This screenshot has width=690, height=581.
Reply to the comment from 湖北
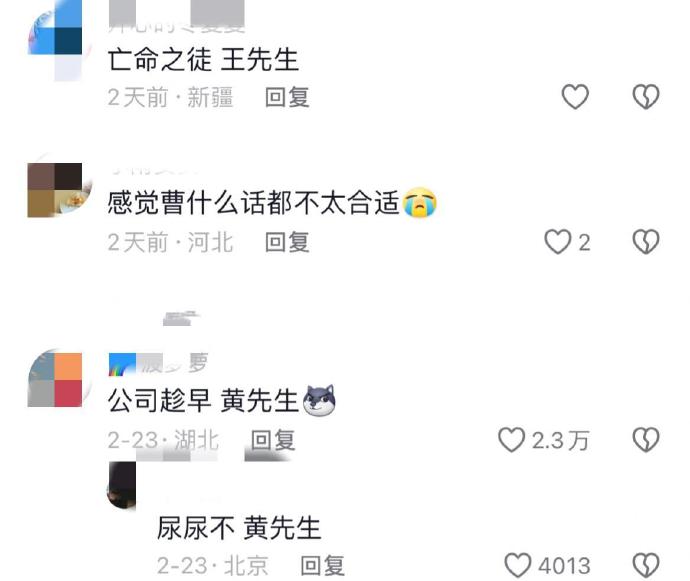pyautogui.click(x=273, y=440)
